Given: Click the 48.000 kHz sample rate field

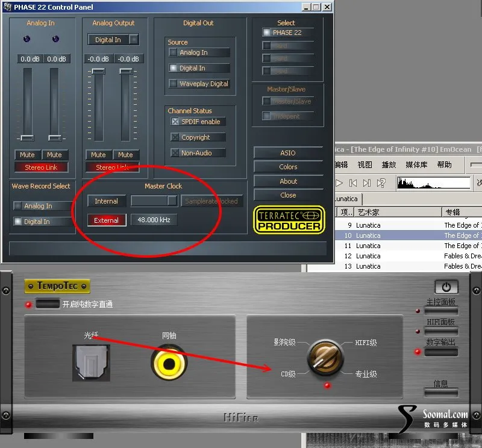Looking at the screenshot, I should point(154,220).
